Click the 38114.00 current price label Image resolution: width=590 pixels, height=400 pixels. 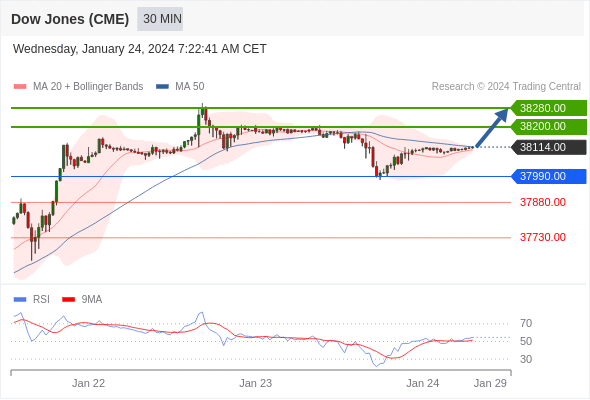[x=549, y=147]
